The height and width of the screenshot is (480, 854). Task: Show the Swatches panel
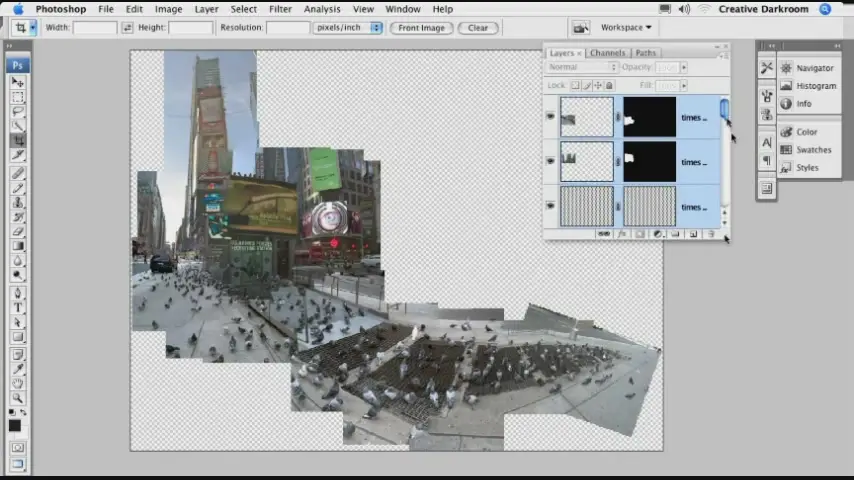[812, 150]
